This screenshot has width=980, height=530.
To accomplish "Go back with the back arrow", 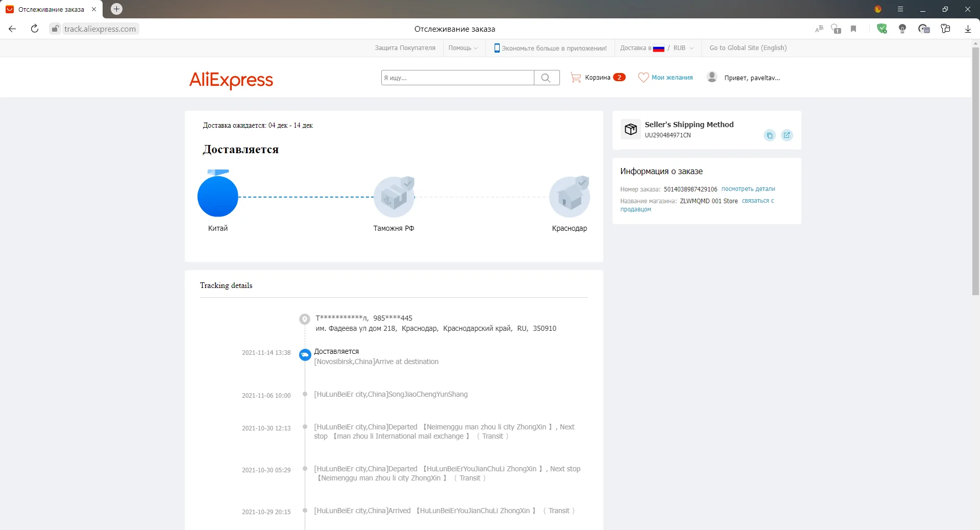I will click(12, 29).
